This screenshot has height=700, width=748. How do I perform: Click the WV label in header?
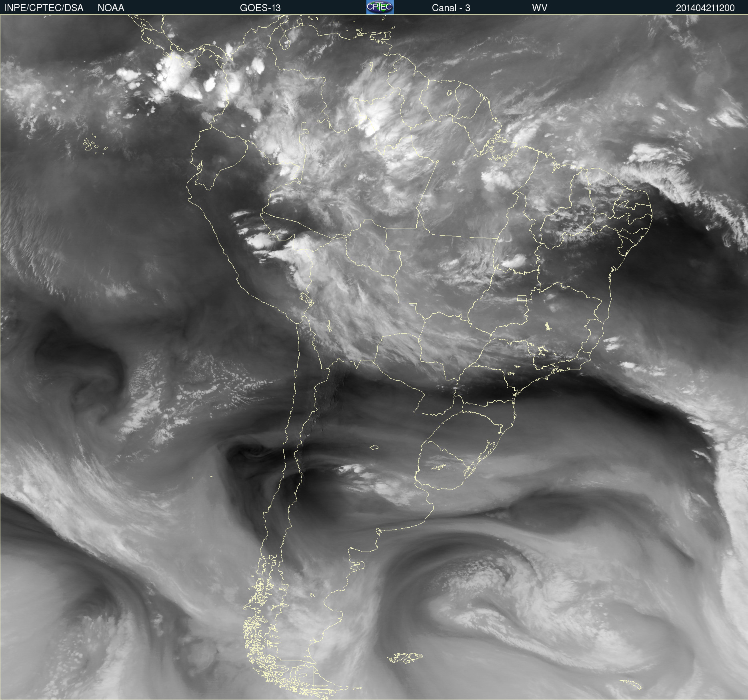540,8
